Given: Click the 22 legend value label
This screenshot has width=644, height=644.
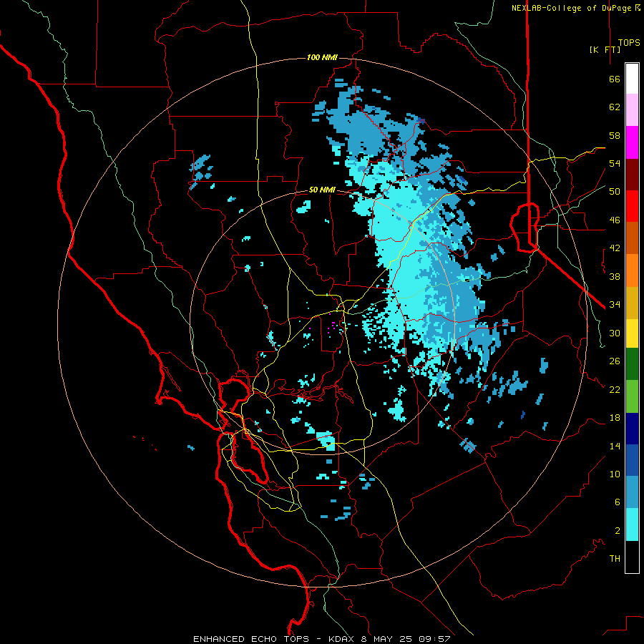Looking at the screenshot, I should [615, 389].
